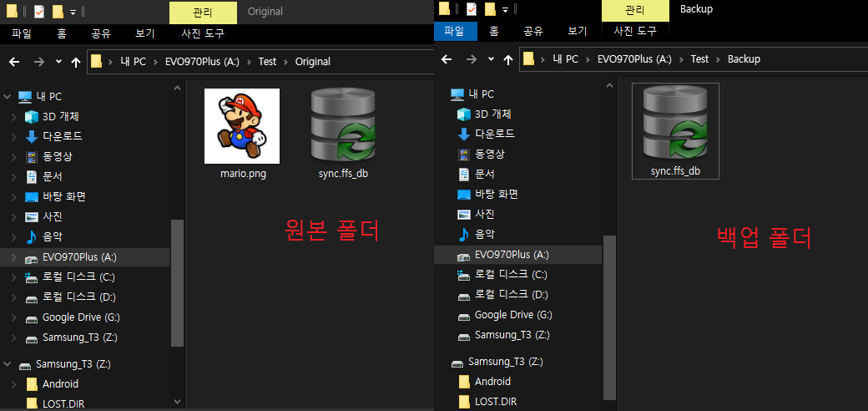
Task: Click Original window navigation pane scrollbar
Action: tap(177, 282)
